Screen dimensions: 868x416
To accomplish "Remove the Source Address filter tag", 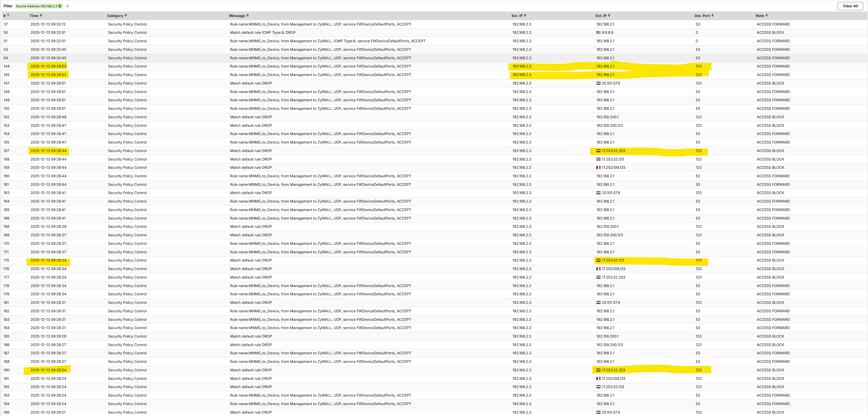I will [x=60, y=6].
